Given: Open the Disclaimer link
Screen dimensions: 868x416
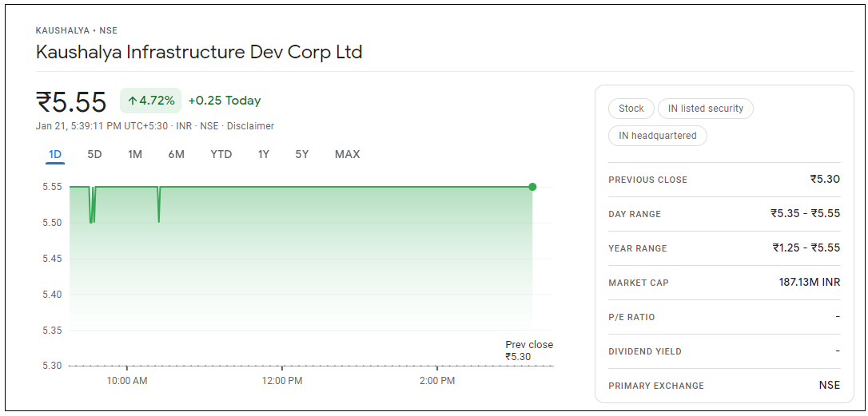Looking at the screenshot, I should pyautogui.click(x=250, y=126).
